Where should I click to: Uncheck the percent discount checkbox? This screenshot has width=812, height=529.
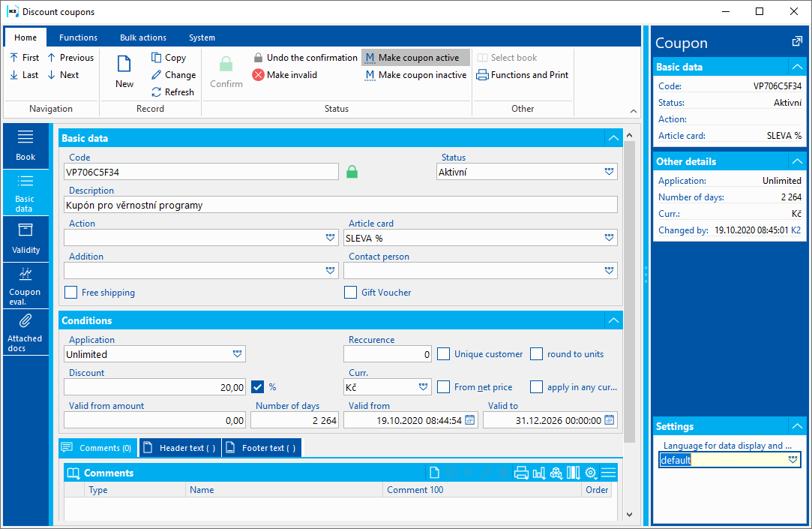[x=257, y=387]
